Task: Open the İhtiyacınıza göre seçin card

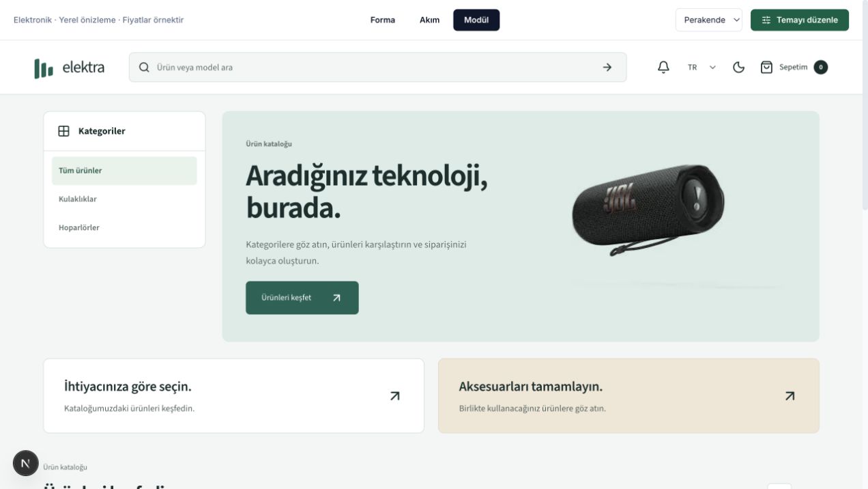Action: click(x=233, y=395)
